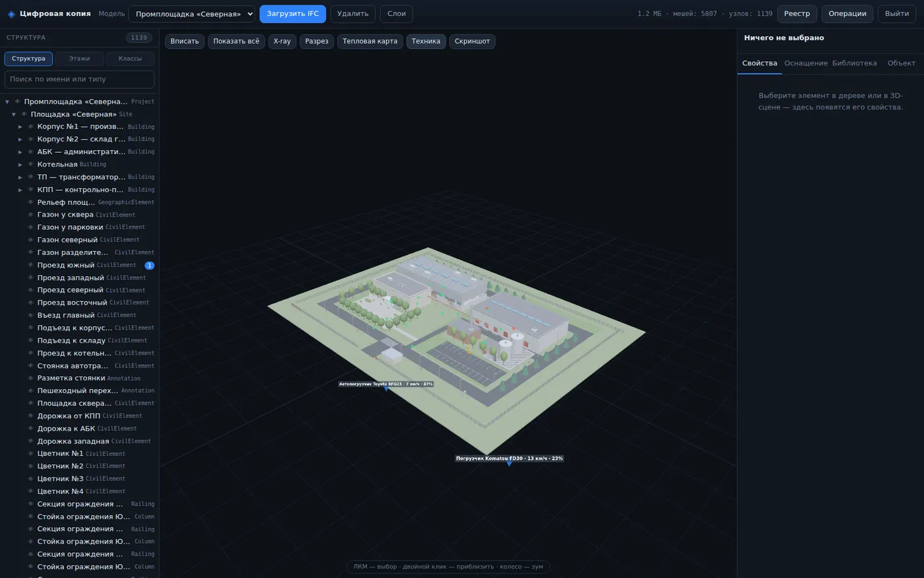Expand the КПП building node
The height and width of the screenshot is (578, 924).
(20, 190)
